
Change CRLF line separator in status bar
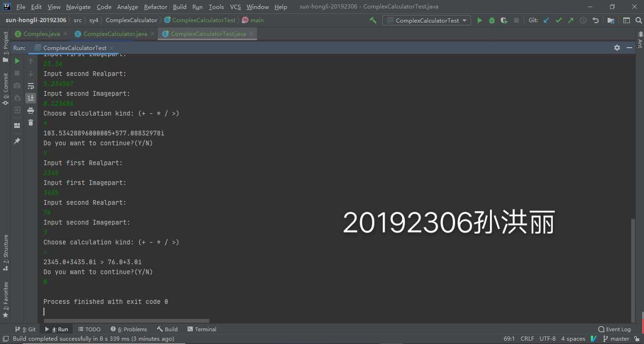[527, 339]
